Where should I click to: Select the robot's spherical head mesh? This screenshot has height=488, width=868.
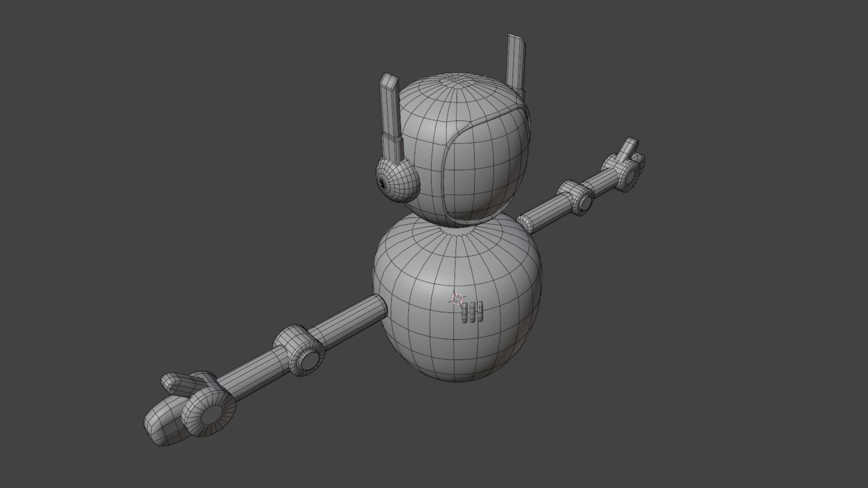coord(461,149)
